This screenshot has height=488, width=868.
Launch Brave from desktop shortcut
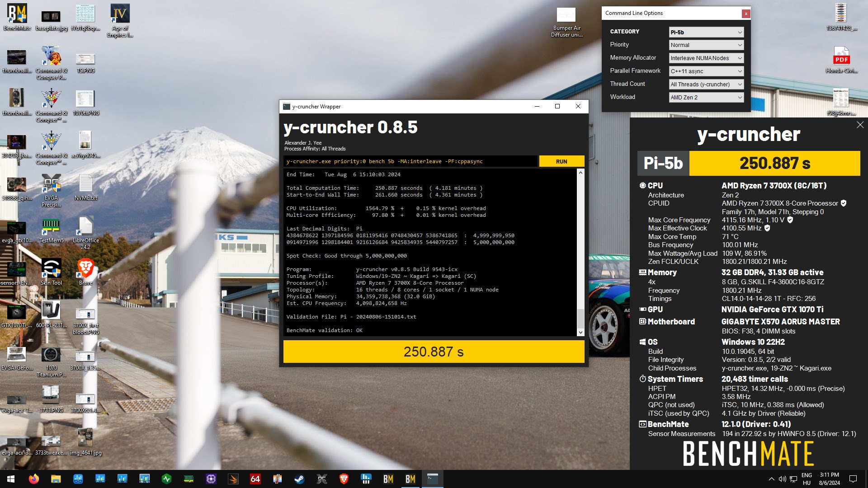point(85,272)
